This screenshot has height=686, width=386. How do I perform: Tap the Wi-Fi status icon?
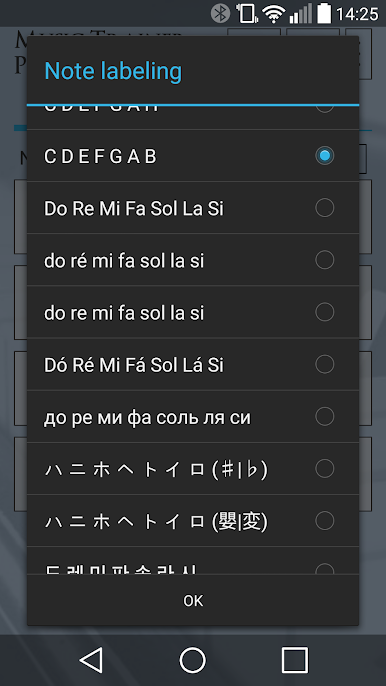coord(274,14)
